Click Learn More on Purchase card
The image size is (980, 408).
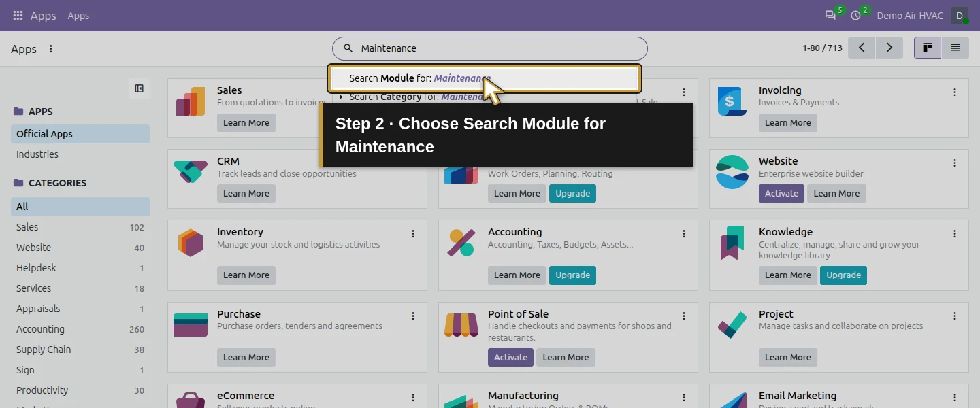click(246, 358)
